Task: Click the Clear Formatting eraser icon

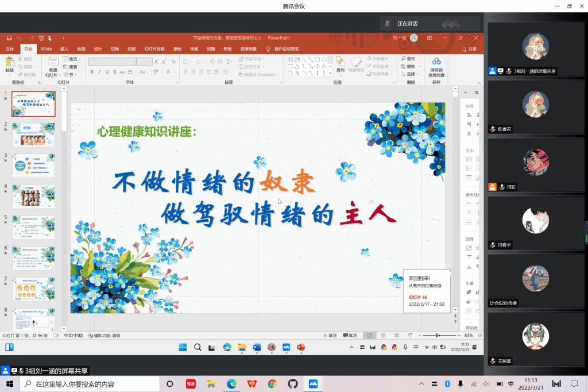Action: (x=173, y=62)
